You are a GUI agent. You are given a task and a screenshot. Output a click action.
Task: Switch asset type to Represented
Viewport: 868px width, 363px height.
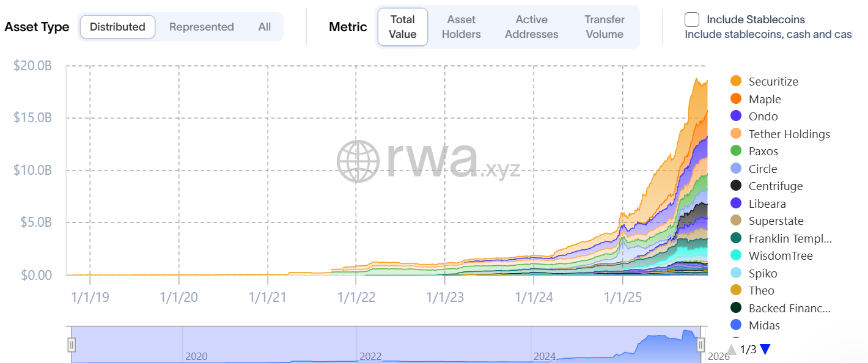coord(201,27)
